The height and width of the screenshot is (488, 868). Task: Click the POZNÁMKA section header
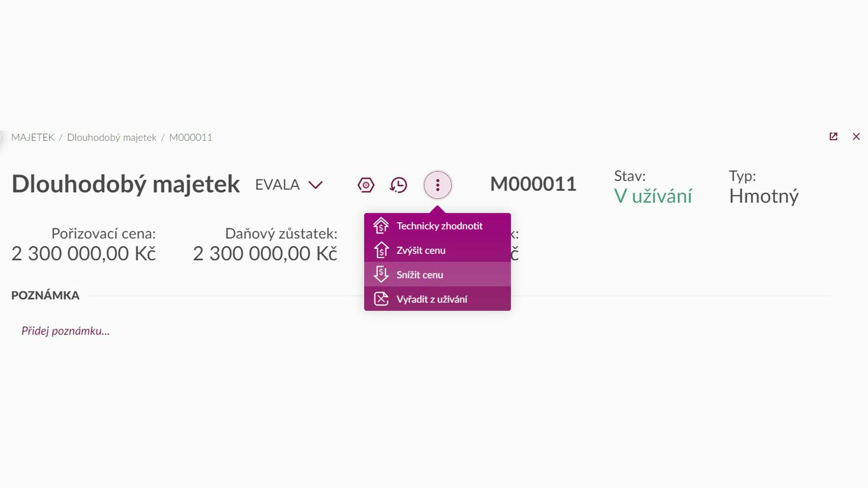[x=45, y=295]
